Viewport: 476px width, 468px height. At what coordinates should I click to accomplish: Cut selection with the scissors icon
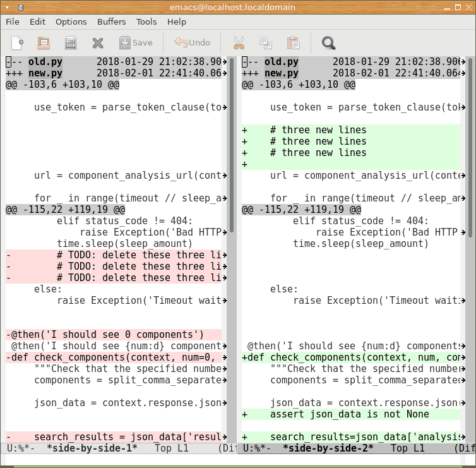[x=239, y=43]
